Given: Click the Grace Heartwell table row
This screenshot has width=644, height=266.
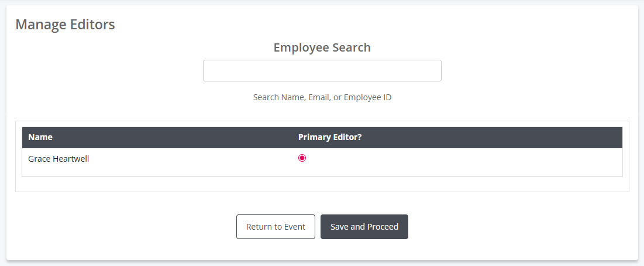Looking at the screenshot, I should tap(322, 162).
